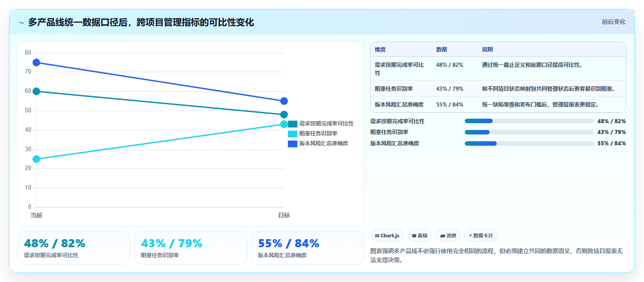644x282 pixels.
Task: Click the 当前 point of 需求按期完成率可比性 line at 60
Action: pyautogui.click(x=36, y=91)
